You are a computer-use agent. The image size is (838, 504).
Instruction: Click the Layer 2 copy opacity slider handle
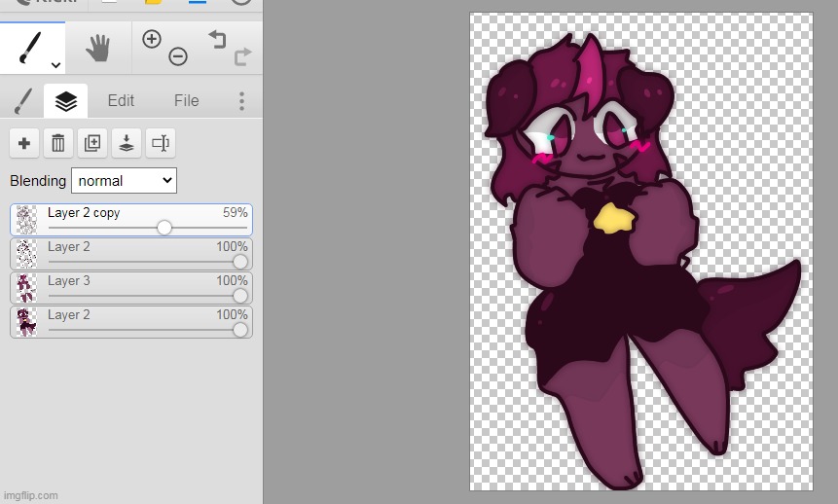point(164,228)
